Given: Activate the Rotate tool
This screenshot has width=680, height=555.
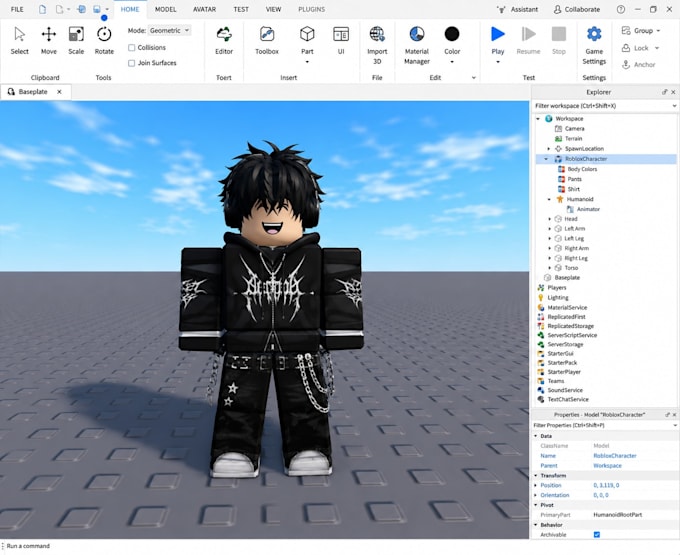Looking at the screenshot, I should pyautogui.click(x=104, y=41).
